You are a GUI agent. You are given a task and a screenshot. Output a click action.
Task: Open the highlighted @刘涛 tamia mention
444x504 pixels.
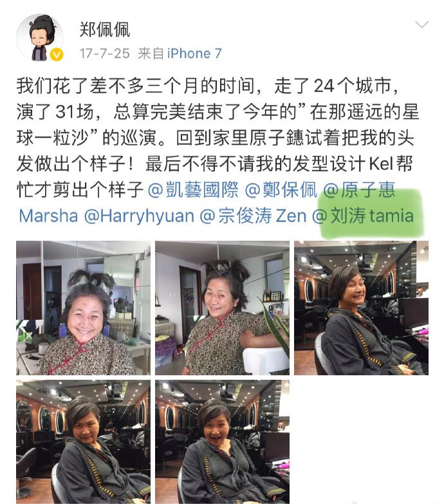(363, 216)
